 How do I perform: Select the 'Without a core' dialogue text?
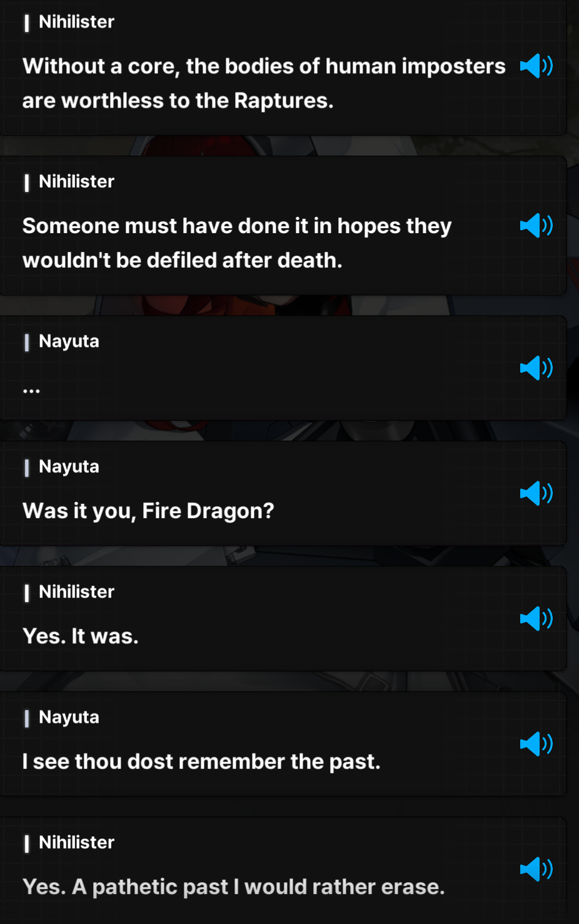(x=264, y=83)
